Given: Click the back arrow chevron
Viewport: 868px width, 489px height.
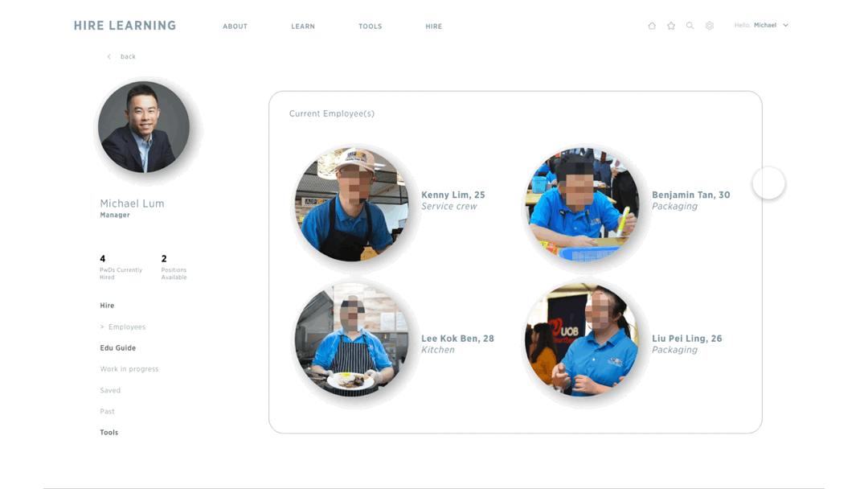Looking at the screenshot, I should 109,56.
